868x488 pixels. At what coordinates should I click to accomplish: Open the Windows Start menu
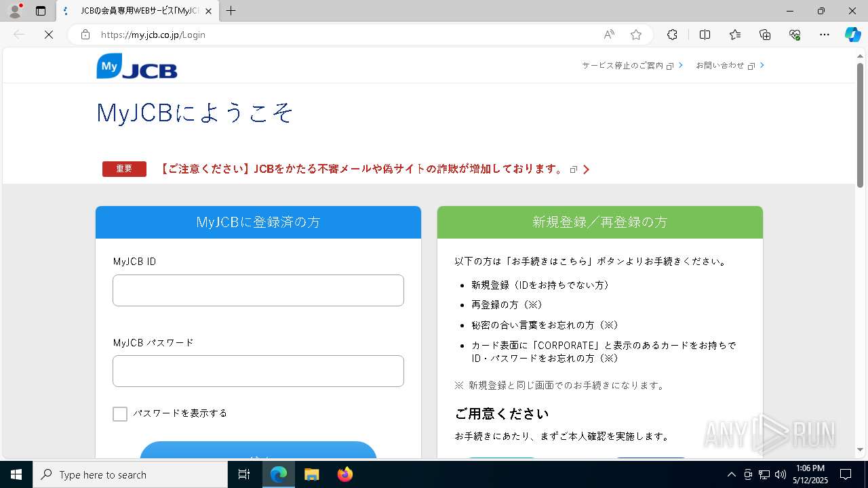pyautogui.click(x=16, y=474)
